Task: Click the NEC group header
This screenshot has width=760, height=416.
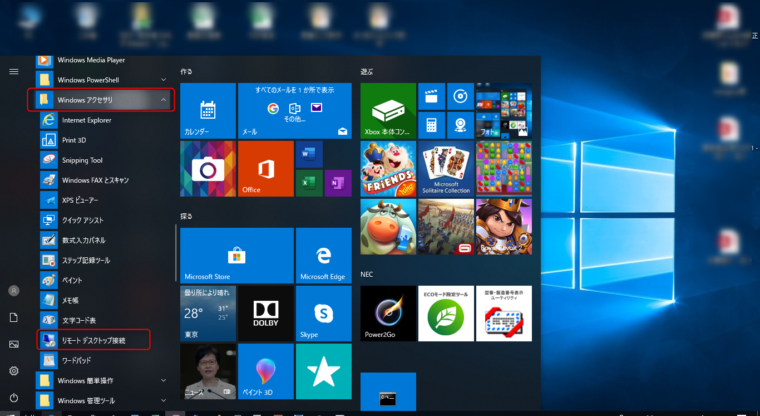Action: click(x=367, y=274)
